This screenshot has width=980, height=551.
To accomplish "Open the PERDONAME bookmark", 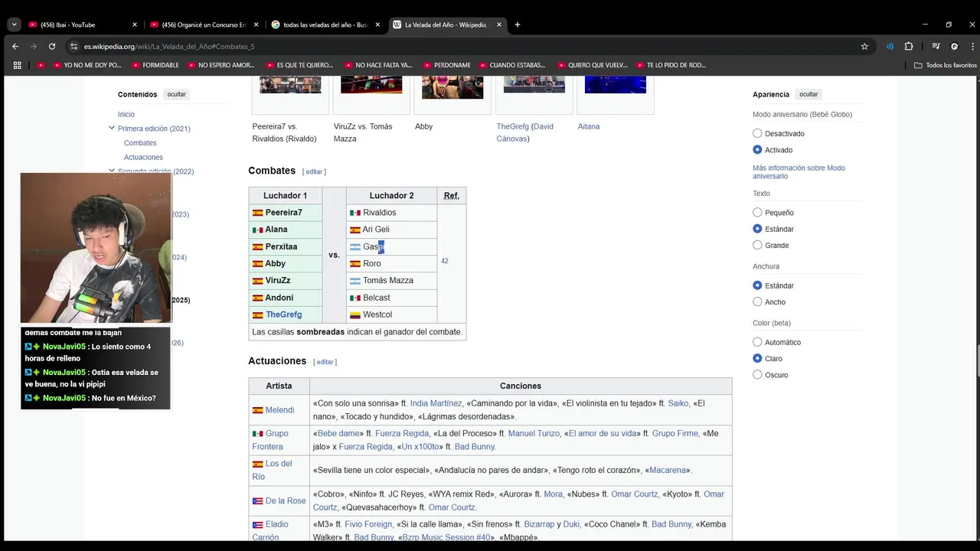I will (446, 65).
